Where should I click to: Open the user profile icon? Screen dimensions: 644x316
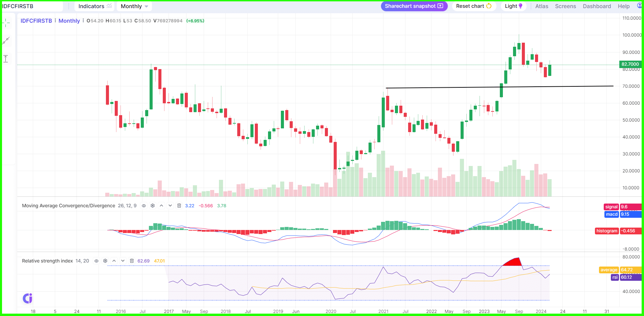click(639, 6)
